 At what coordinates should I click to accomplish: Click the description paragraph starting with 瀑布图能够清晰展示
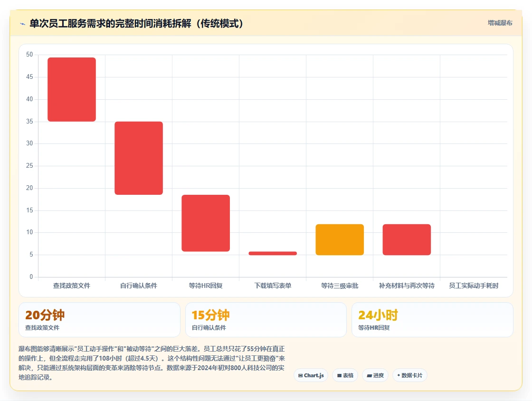(x=152, y=363)
